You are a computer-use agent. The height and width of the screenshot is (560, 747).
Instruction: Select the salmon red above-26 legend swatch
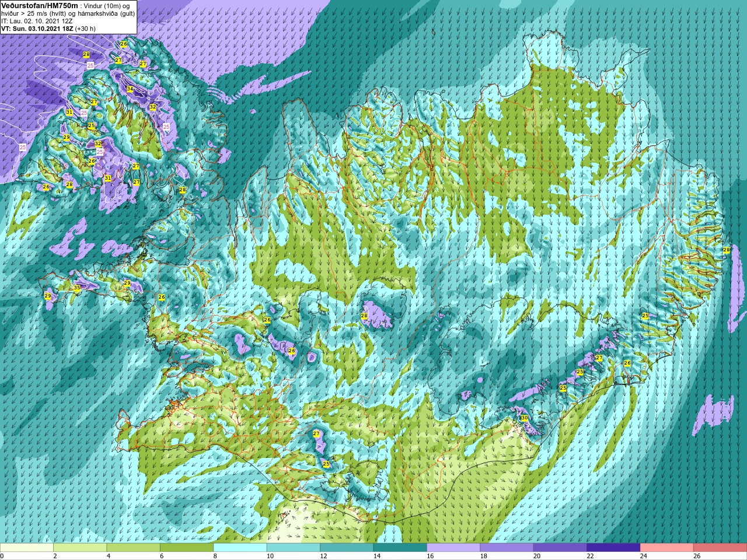click(x=720, y=548)
